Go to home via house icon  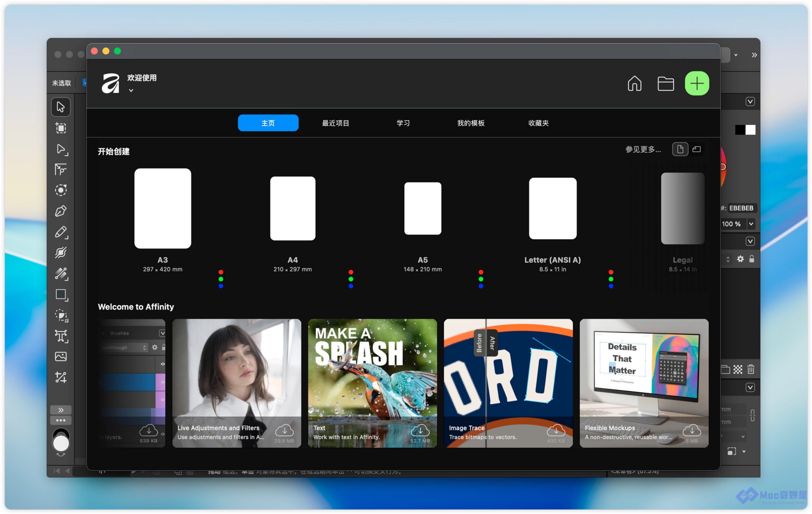tap(634, 83)
